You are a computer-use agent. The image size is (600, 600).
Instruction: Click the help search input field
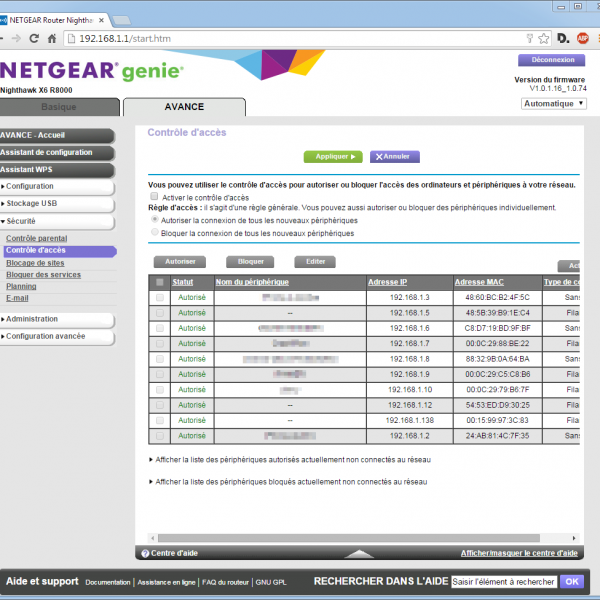click(503, 581)
